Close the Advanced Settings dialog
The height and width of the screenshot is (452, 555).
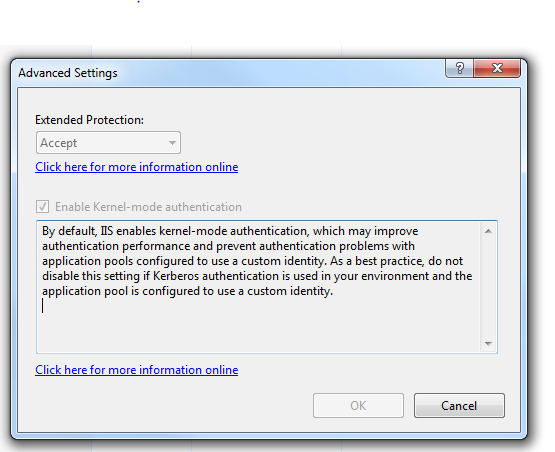pyautogui.click(x=497, y=68)
